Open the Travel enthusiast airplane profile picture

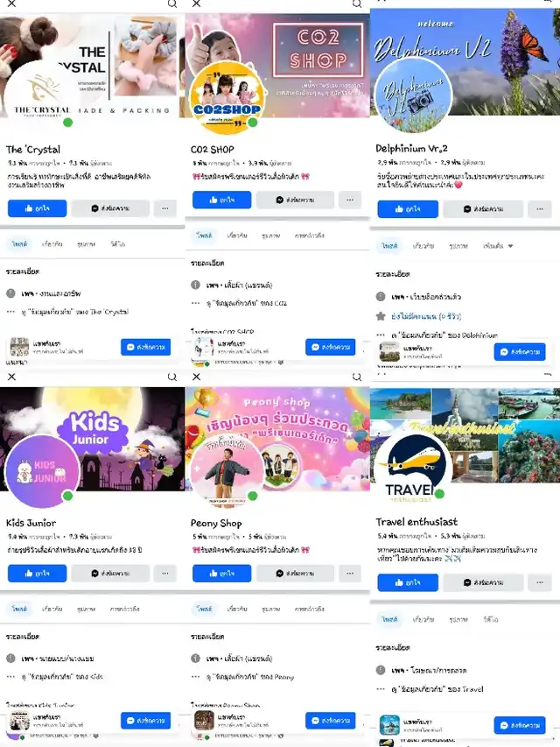coord(412,467)
